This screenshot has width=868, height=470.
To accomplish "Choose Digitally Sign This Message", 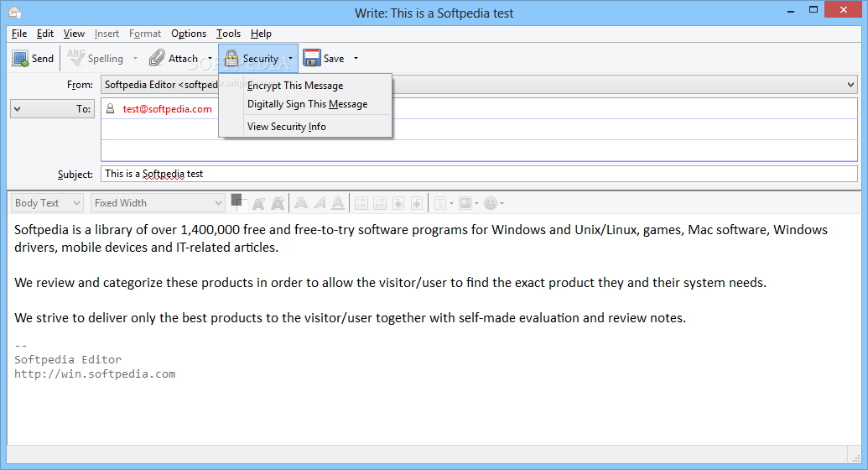I will 305,104.
